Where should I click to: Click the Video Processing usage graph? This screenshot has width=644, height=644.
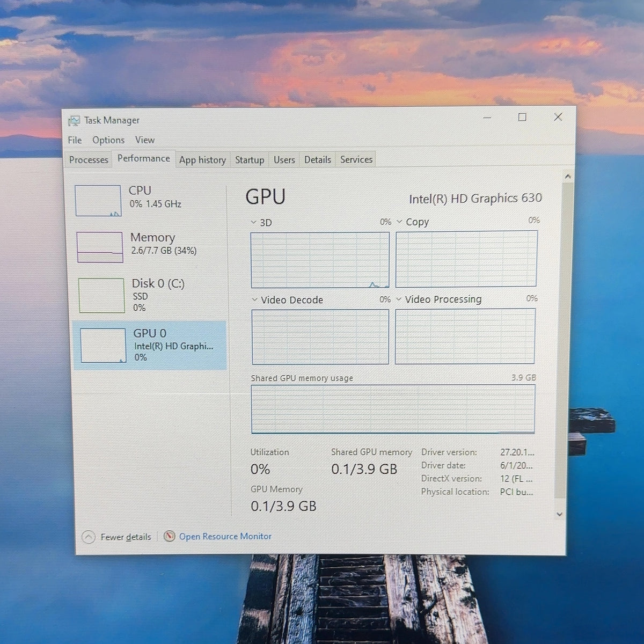pyautogui.click(x=465, y=336)
